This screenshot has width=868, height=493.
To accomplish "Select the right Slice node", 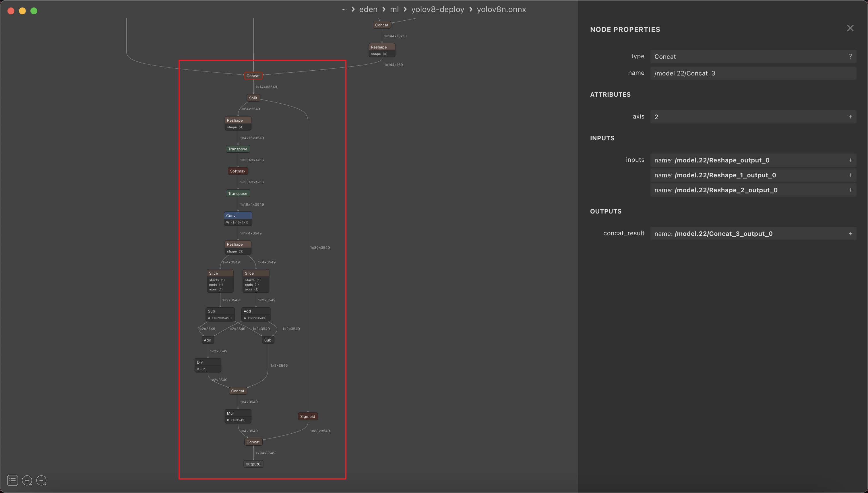I will [x=256, y=281].
